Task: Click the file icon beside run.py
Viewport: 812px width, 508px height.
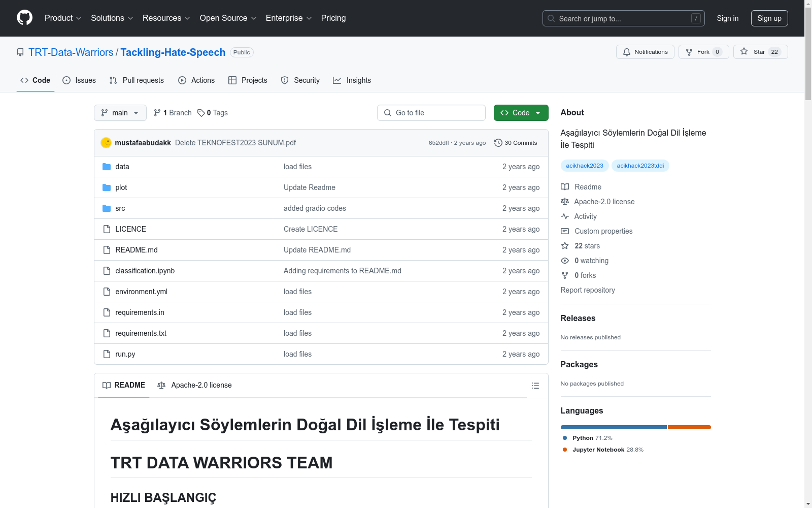Action: click(x=107, y=354)
